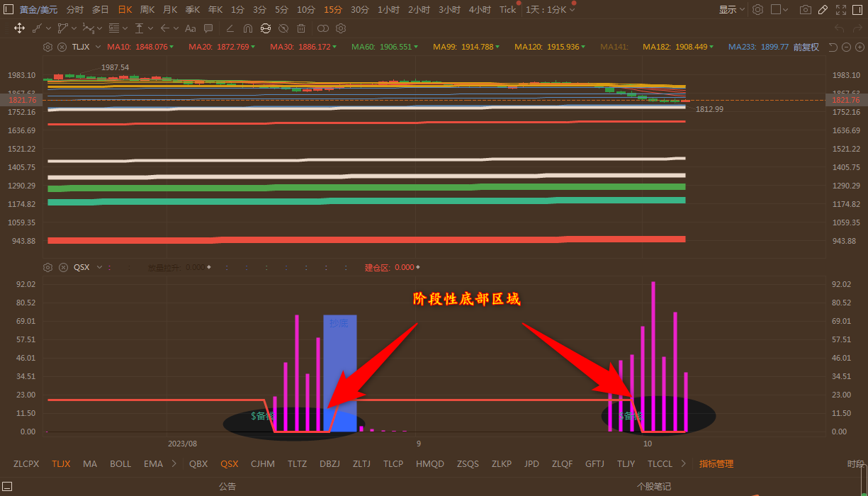Select the comment bubble note tool
The image size is (868, 496).
[208, 28]
